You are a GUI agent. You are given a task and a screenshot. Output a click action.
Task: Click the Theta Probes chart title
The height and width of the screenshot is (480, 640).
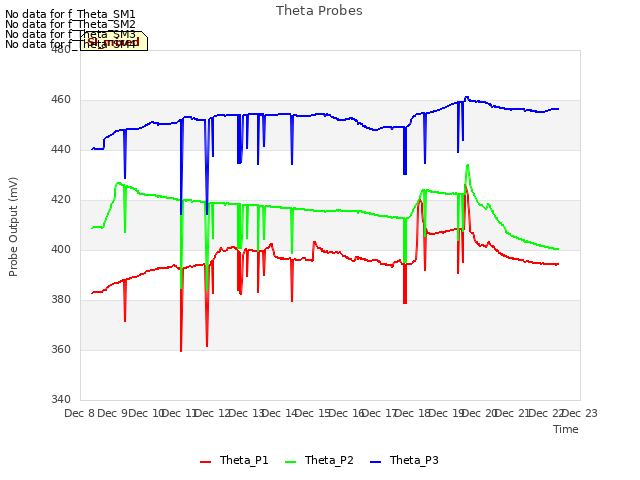tap(319, 11)
